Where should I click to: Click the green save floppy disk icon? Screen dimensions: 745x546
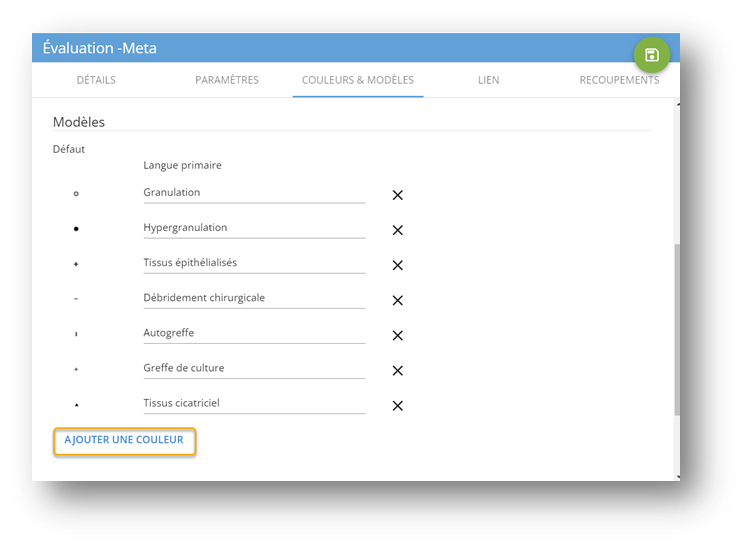pyautogui.click(x=652, y=55)
